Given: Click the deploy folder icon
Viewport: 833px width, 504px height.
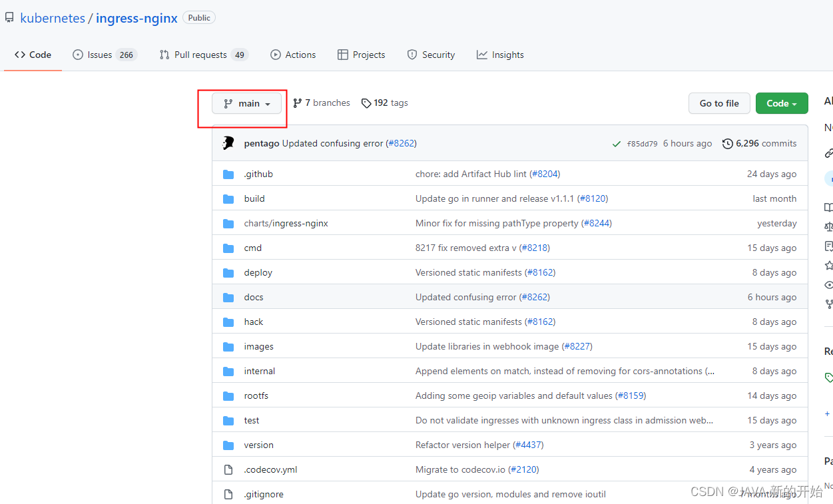Looking at the screenshot, I should (228, 272).
